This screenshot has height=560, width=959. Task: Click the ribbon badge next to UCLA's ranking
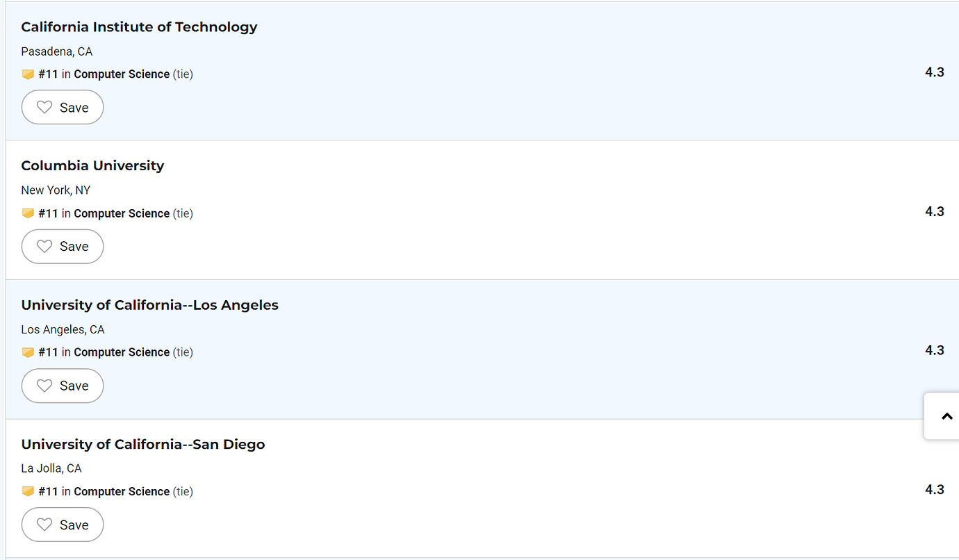pyautogui.click(x=28, y=352)
